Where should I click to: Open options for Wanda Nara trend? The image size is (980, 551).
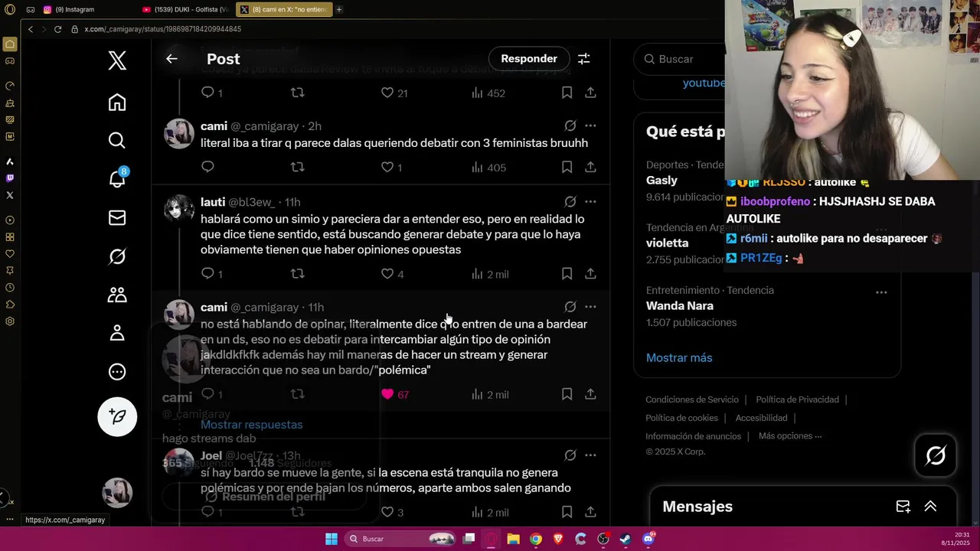click(x=881, y=292)
